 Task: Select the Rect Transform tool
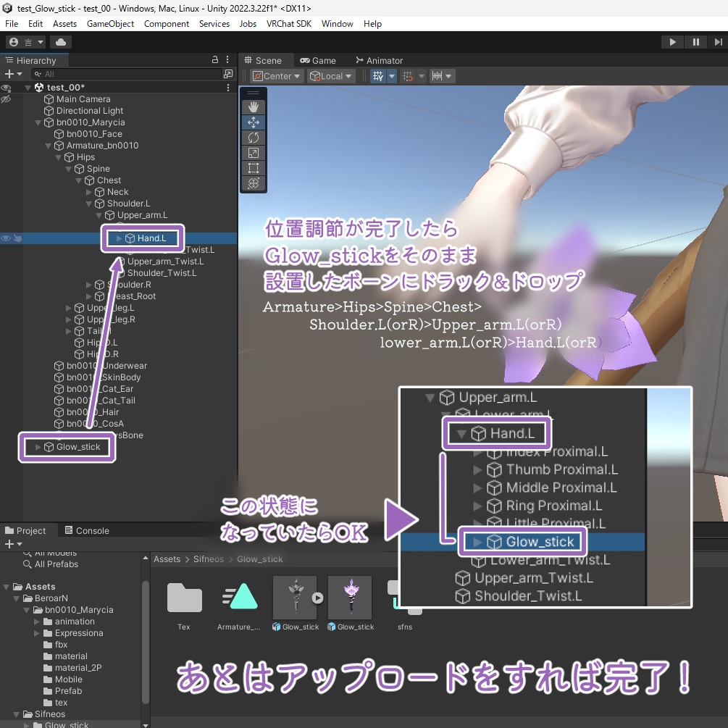(x=253, y=168)
